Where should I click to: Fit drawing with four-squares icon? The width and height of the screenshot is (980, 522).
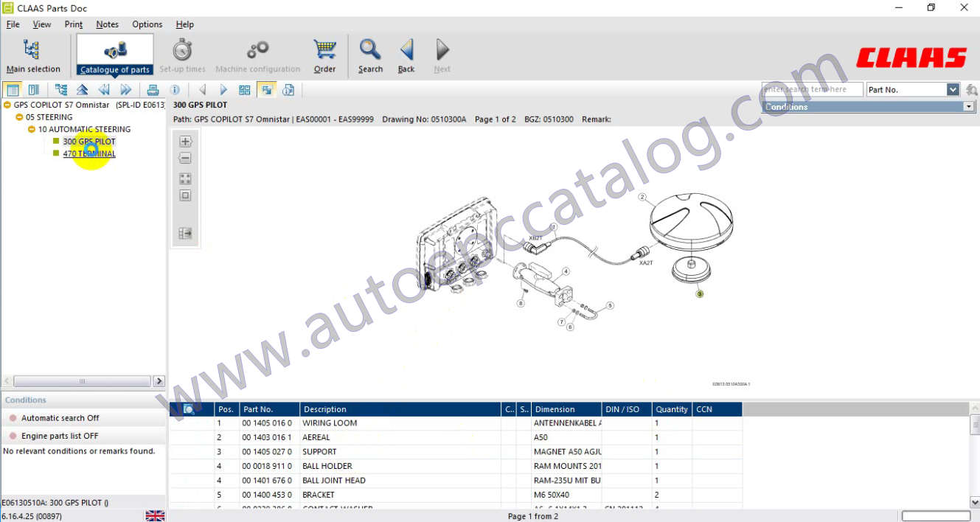[185, 179]
